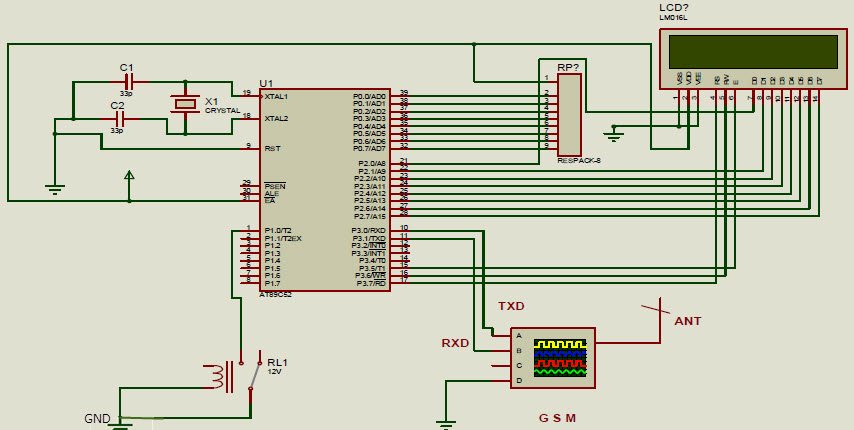The height and width of the screenshot is (430, 854).
Task: Click the P0.7/AD7 pin label
Action: pyautogui.click(x=369, y=149)
